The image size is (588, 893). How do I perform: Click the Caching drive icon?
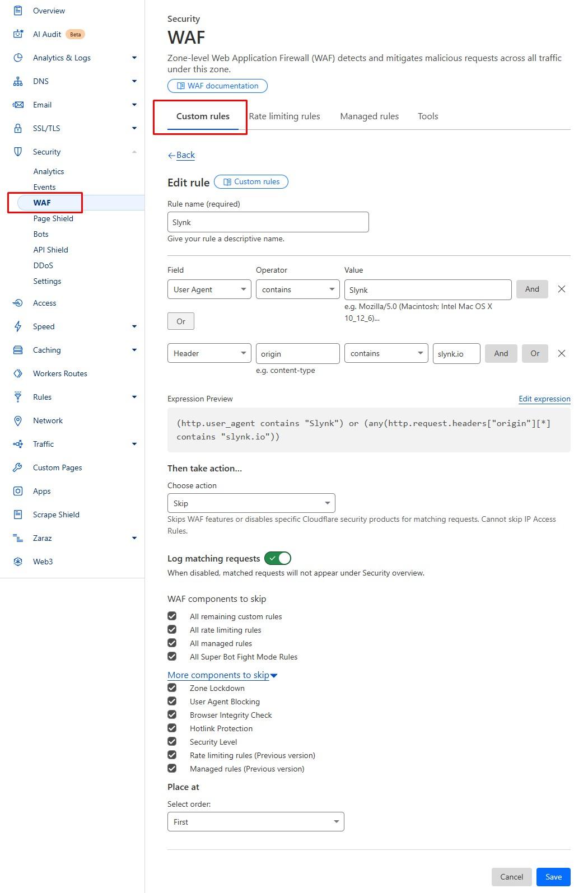pyautogui.click(x=18, y=350)
